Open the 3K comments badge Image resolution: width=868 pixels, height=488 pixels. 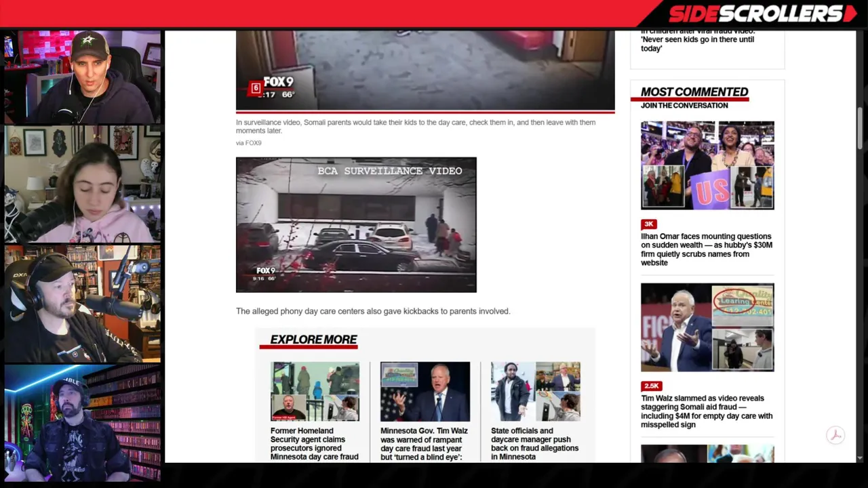(x=649, y=224)
